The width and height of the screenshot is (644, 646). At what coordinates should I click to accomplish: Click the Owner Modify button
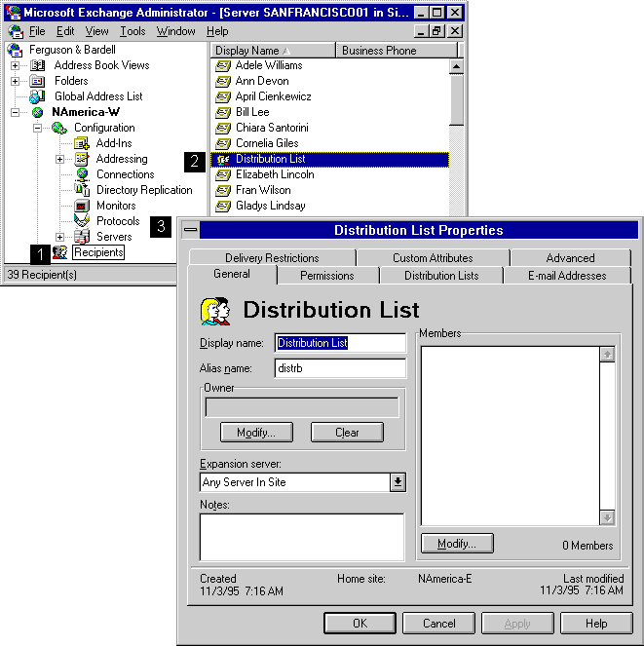coord(256,433)
